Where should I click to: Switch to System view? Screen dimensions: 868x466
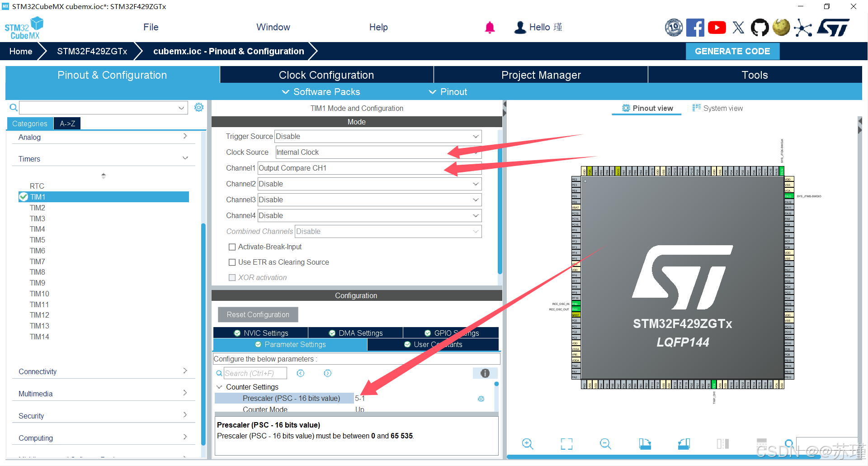(x=717, y=108)
